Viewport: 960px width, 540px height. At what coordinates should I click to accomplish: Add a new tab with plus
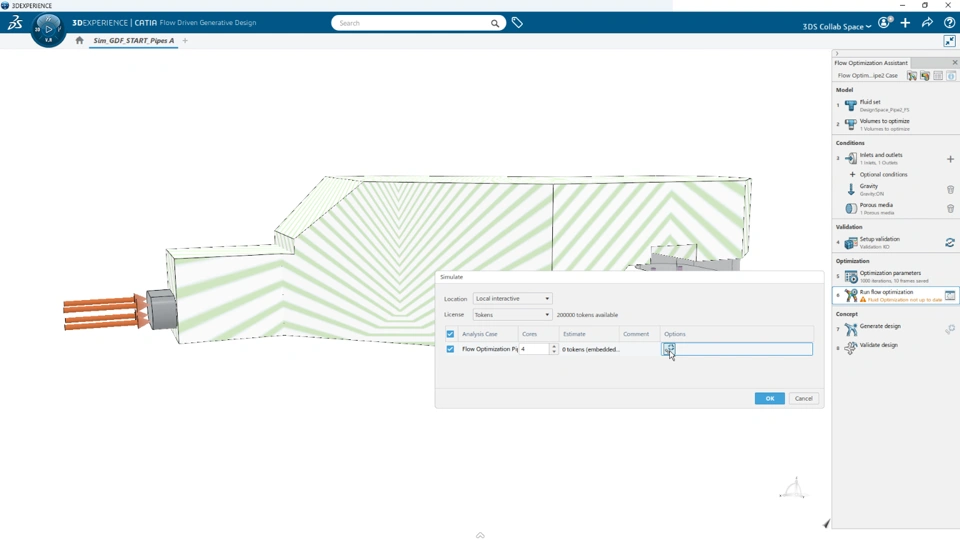click(x=185, y=40)
